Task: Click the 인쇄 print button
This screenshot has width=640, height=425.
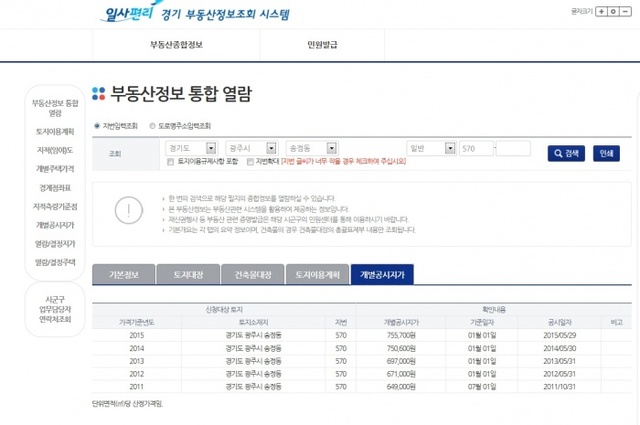Action: click(606, 154)
